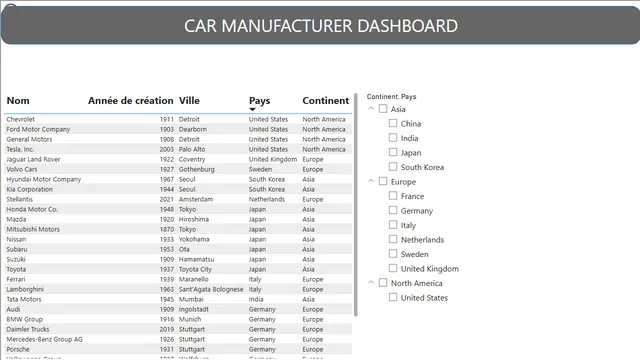The image size is (640, 360).
Task: Click the General Motors cell
Action: (x=29, y=139)
